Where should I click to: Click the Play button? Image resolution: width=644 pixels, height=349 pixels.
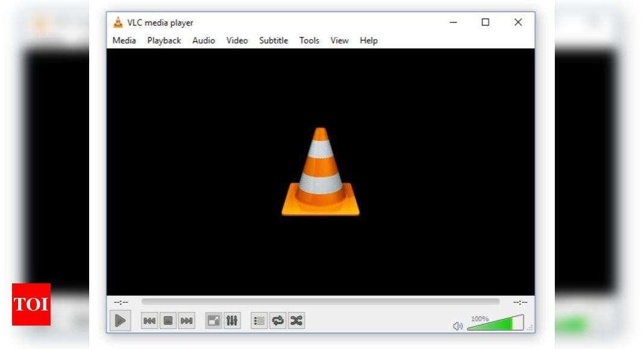click(x=120, y=321)
